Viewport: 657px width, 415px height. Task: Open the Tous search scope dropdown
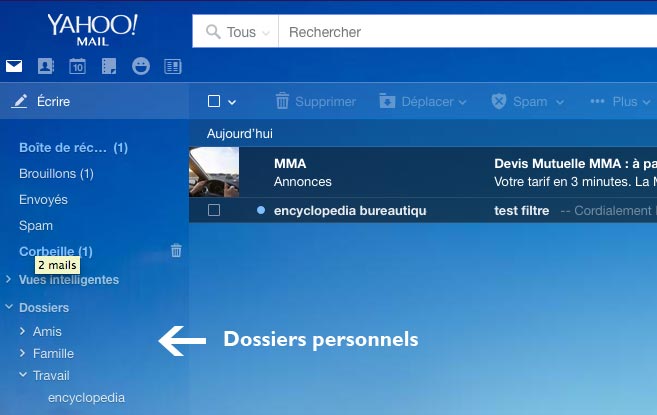[x=236, y=32]
